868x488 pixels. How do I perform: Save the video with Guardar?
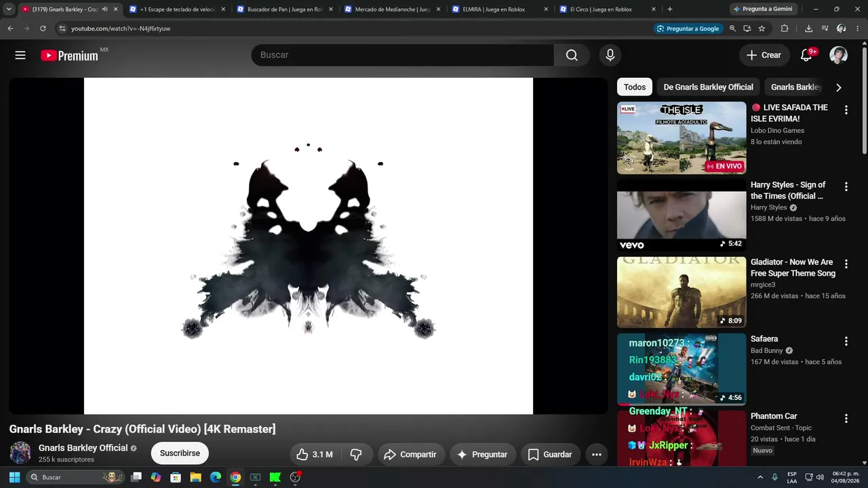(550, 454)
